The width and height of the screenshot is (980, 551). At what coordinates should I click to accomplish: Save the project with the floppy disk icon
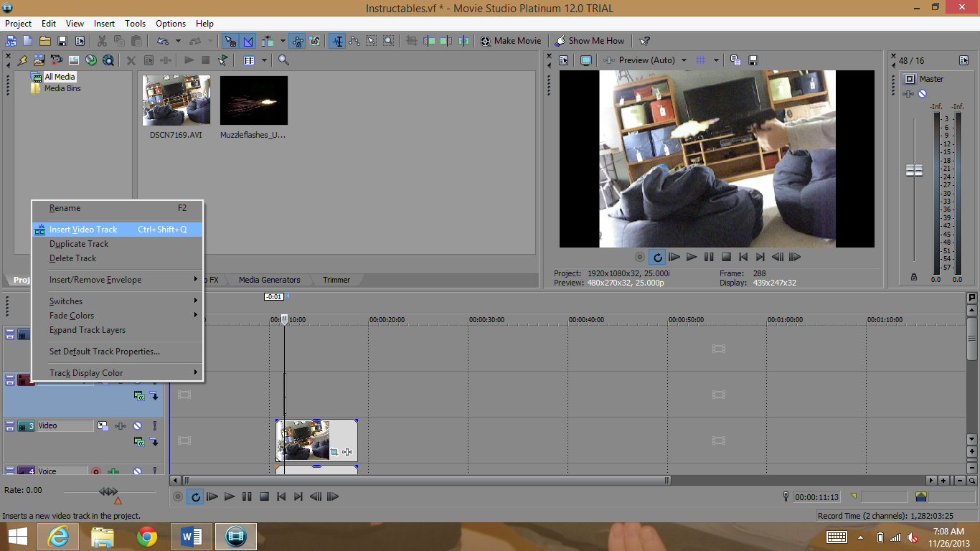(x=62, y=41)
